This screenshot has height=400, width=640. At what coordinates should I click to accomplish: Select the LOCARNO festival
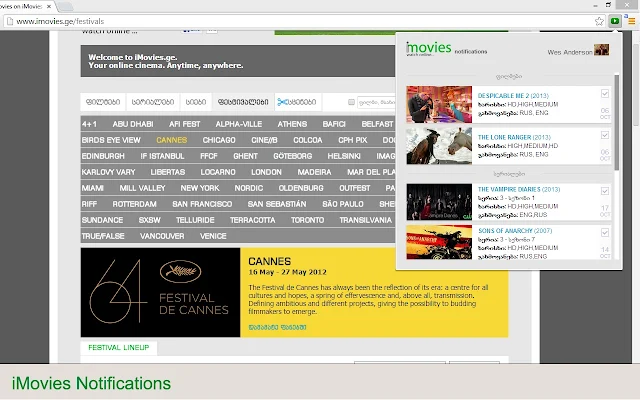(218, 172)
